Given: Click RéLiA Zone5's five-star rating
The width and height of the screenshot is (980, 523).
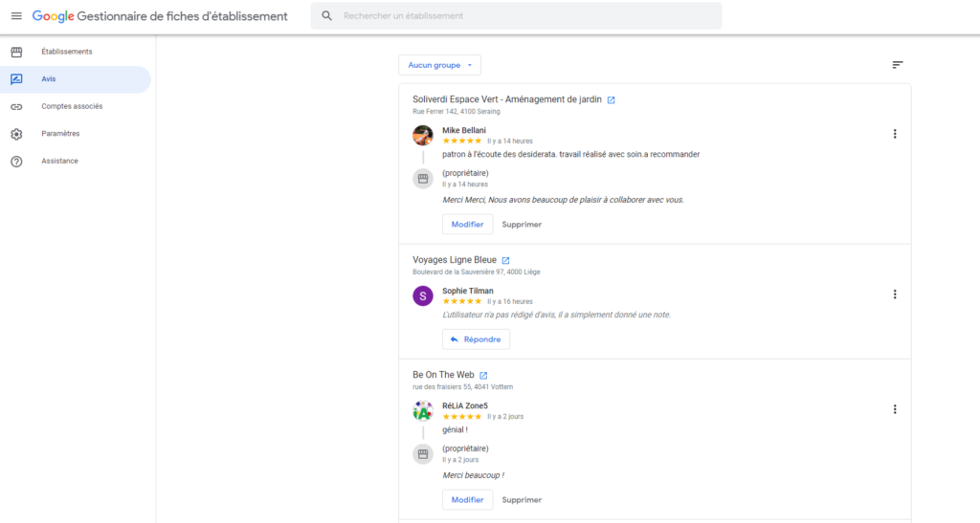Looking at the screenshot, I should [462, 416].
